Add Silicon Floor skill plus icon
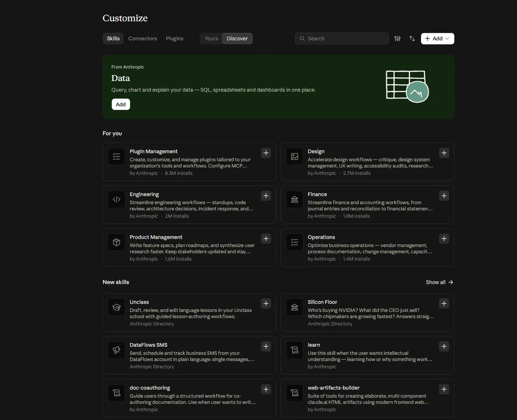Screen dimensions: 517x420 click(444, 303)
